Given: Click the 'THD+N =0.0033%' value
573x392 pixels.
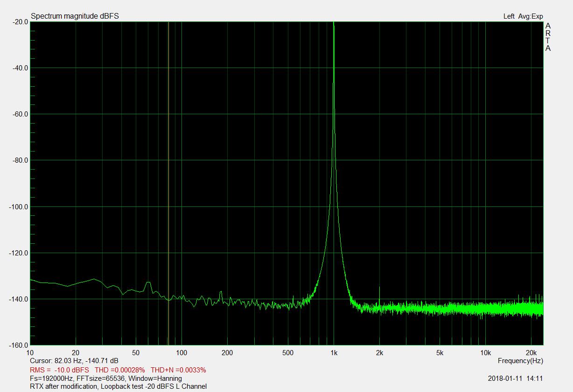Looking at the screenshot, I should (178, 370).
